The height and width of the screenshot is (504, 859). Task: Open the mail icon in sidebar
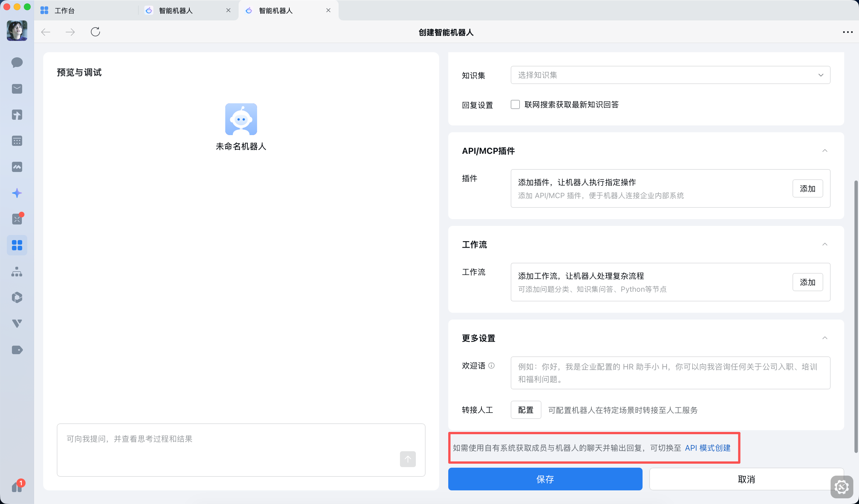point(17,89)
